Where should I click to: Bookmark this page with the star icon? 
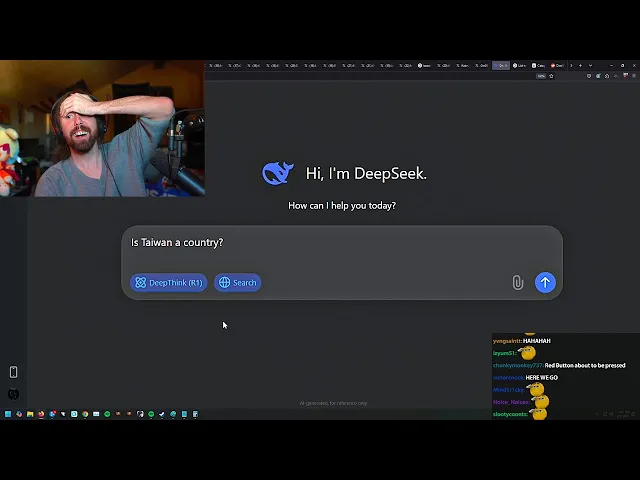551,76
